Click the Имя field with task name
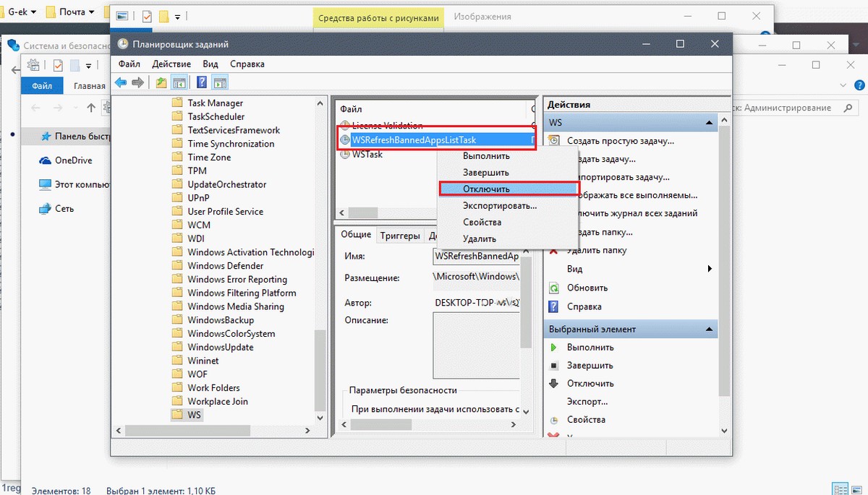Image resolution: width=868 pixels, height=495 pixels. coord(476,257)
